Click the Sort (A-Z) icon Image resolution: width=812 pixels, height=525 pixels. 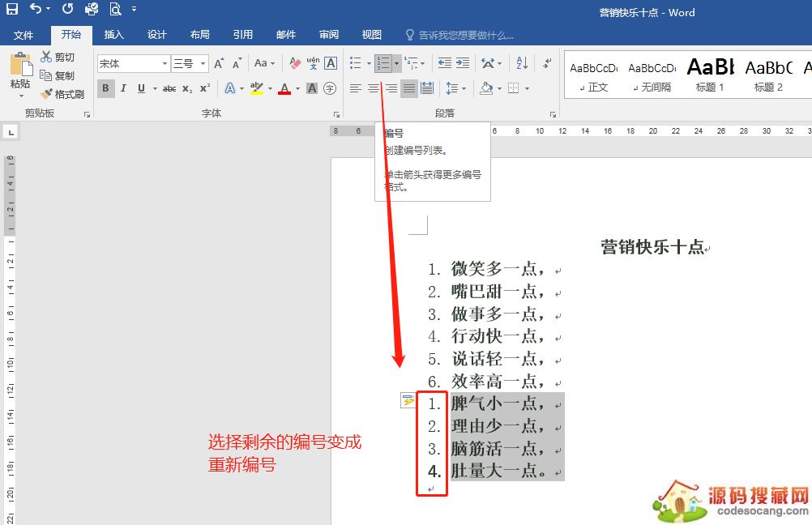coord(522,63)
